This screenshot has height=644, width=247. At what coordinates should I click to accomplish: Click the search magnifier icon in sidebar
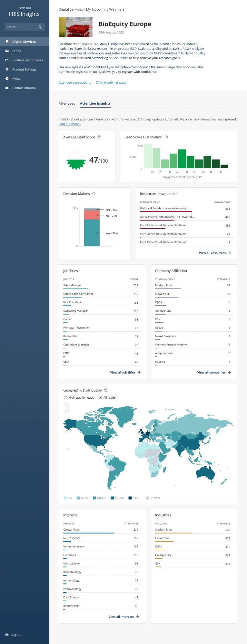(40, 27)
